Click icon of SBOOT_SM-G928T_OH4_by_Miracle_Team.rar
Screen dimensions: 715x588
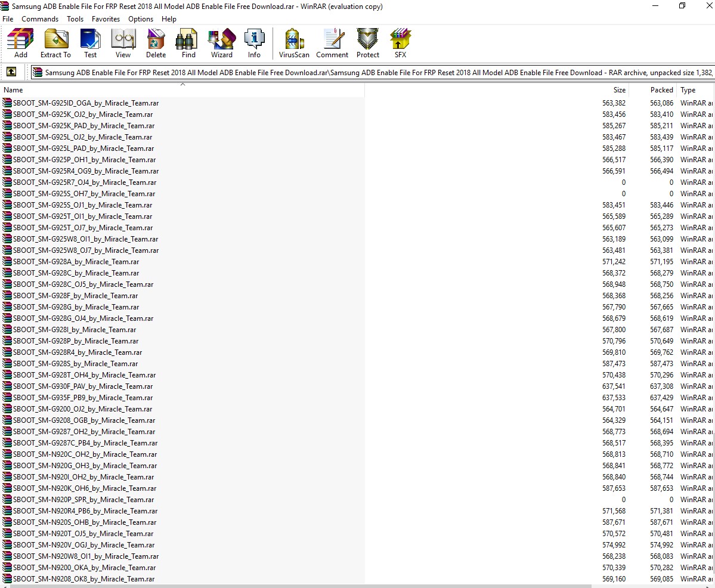[x=7, y=375]
